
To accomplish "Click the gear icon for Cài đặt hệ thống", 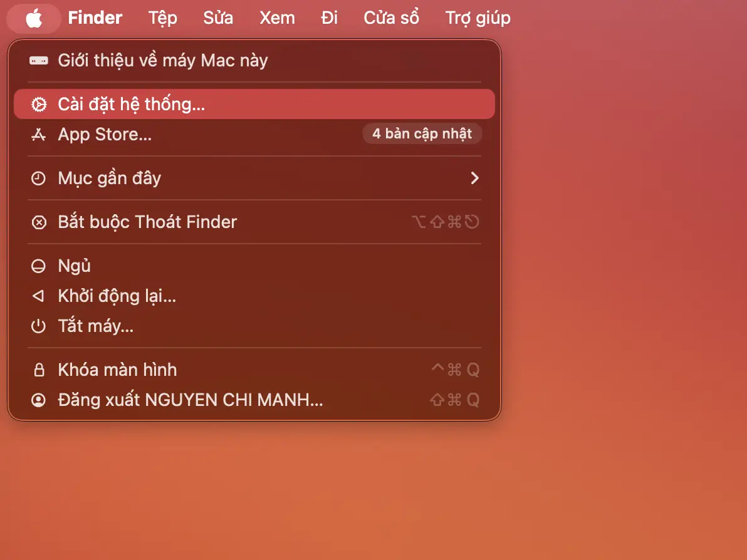I will [x=39, y=104].
